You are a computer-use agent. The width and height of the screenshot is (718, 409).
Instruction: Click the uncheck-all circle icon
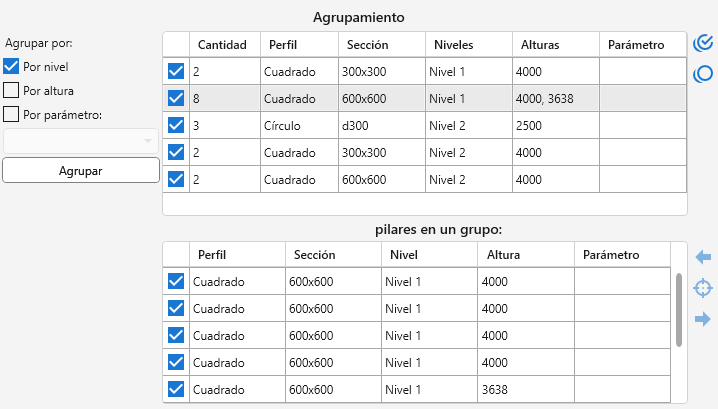[x=703, y=73]
